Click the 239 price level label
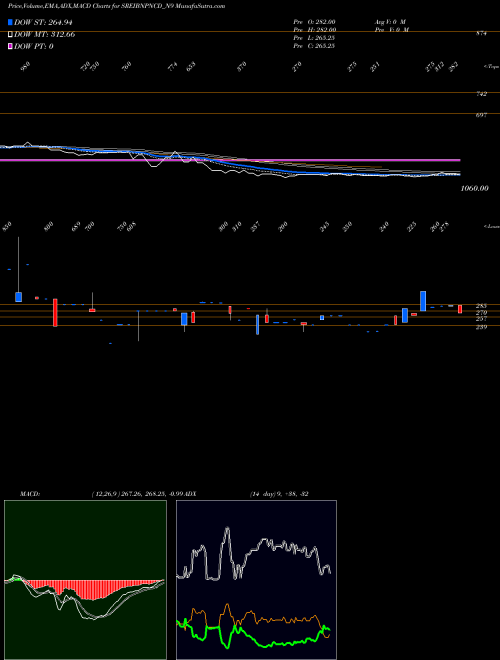Image resolution: width=500 pixels, height=660 pixels. (481, 327)
